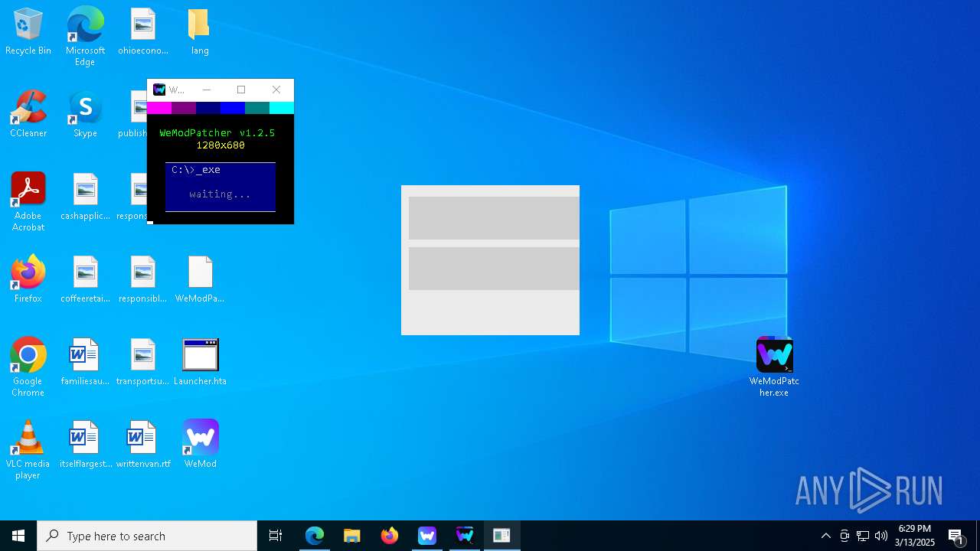Click the magenta color block in WeModPatcher
Image resolution: width=980 pixels, height=551 pixels.
[x=159, y=108]
